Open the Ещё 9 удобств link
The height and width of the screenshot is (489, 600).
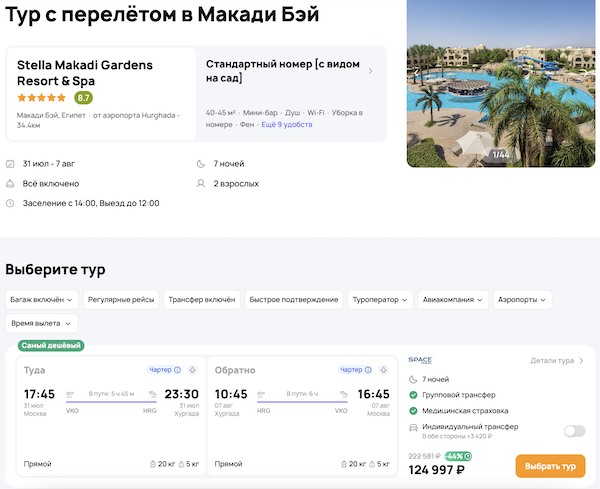[x=287, y=124]
